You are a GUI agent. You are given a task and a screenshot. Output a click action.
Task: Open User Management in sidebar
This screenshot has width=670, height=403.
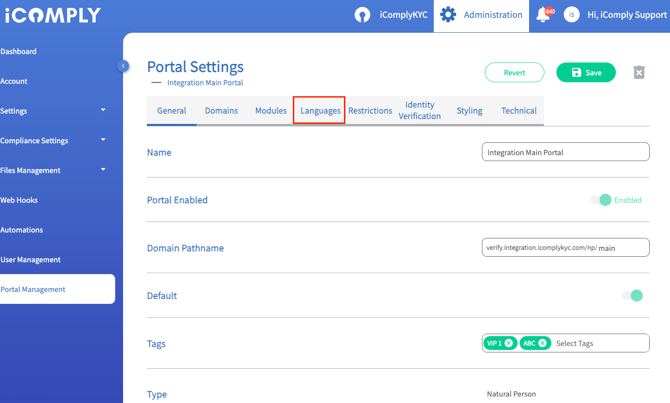pyautogui.click(x=30, y=260)
